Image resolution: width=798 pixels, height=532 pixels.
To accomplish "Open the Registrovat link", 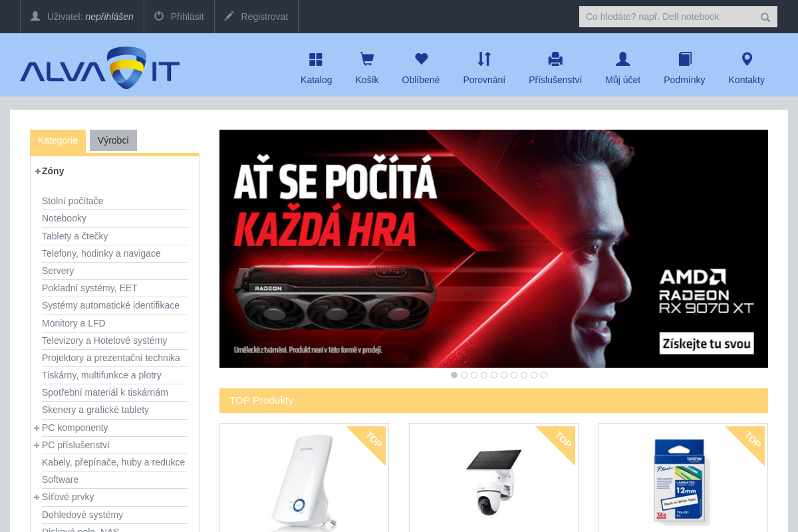I will [x=256, y=17].
